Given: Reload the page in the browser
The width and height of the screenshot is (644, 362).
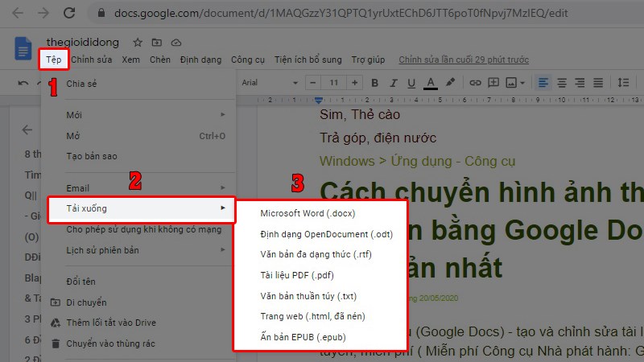Looking at the screenshot, I should 69,13.
